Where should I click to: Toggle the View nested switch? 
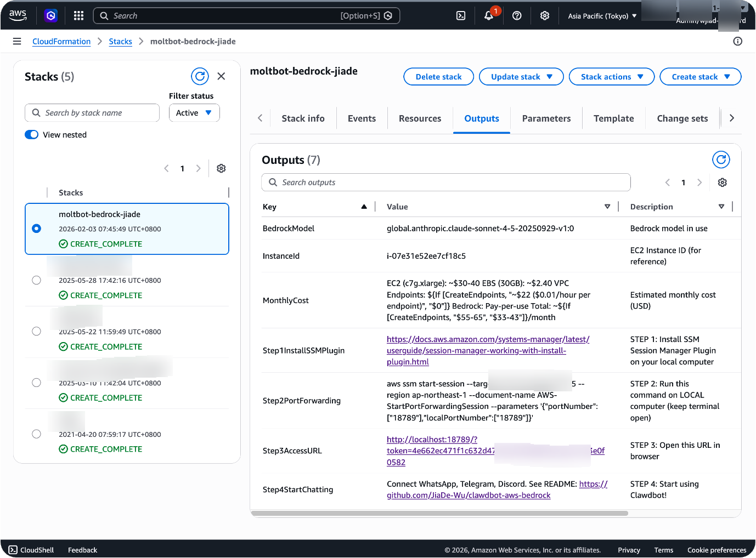click(32, 135)
